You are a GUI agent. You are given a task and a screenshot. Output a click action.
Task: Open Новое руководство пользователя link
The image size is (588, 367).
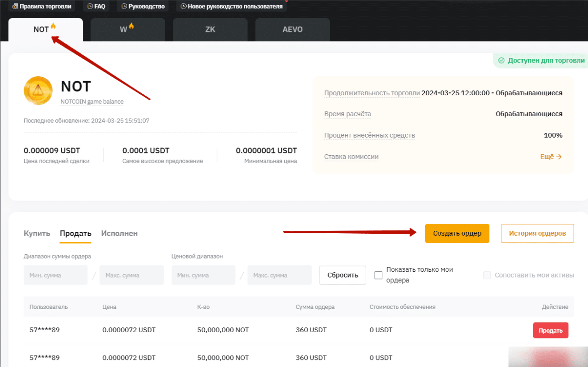(231, 6)
